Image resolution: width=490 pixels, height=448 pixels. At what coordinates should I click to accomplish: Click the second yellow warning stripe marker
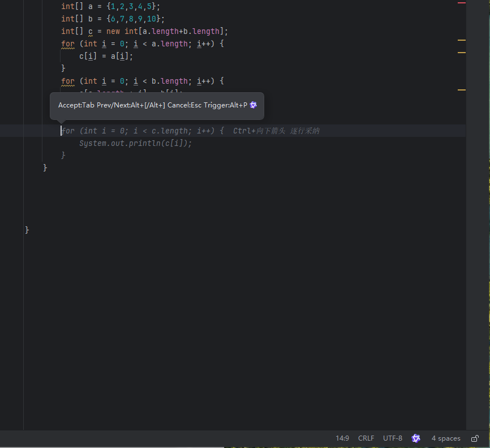pos(462,53)
